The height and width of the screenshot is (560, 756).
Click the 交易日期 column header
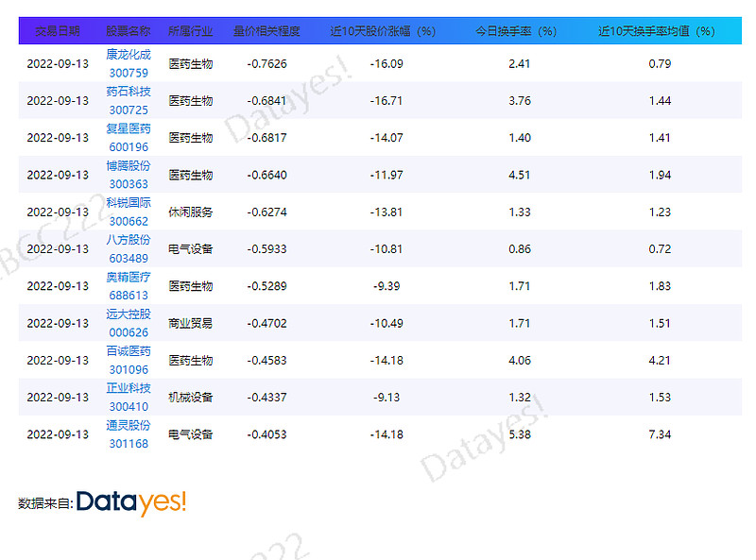pos(58,31)
